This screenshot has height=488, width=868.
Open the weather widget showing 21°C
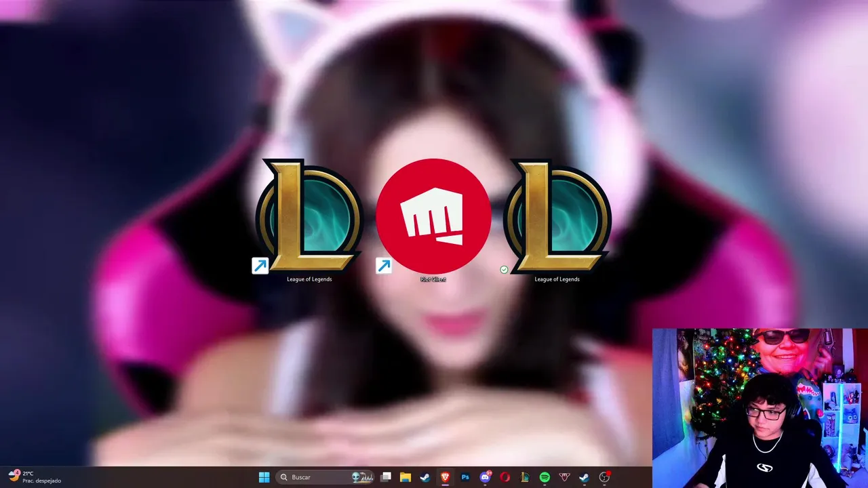34,477
